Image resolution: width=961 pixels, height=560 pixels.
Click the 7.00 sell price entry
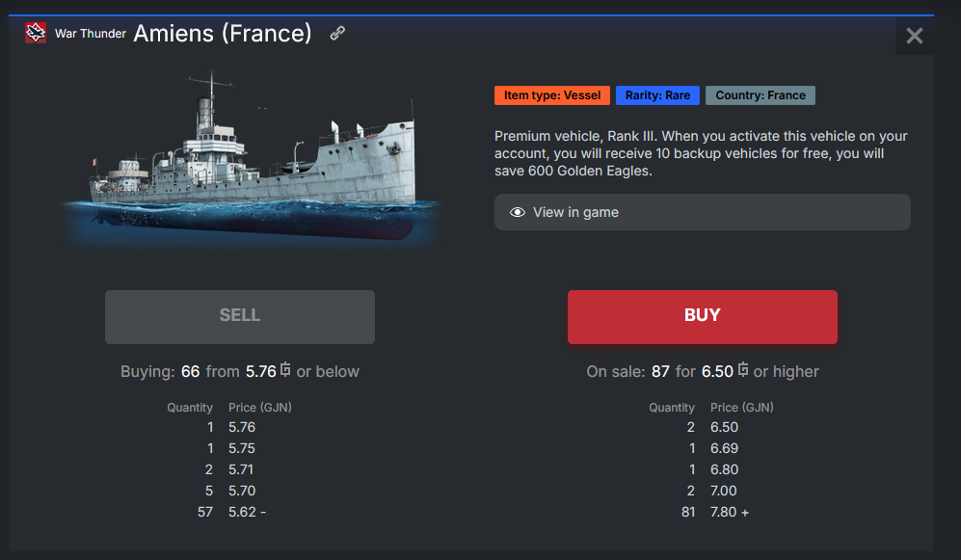point(724,491)
